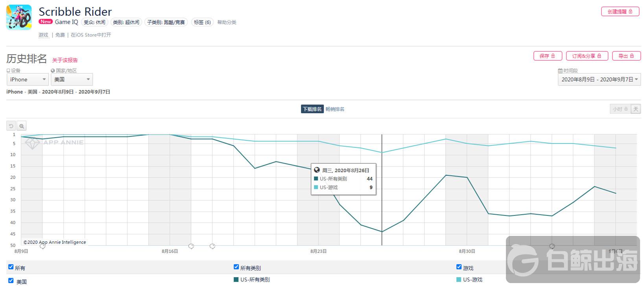This screenshot has height=287, width=644.
Task: Open the iPhone device dropdown
Action: (28, 79)
